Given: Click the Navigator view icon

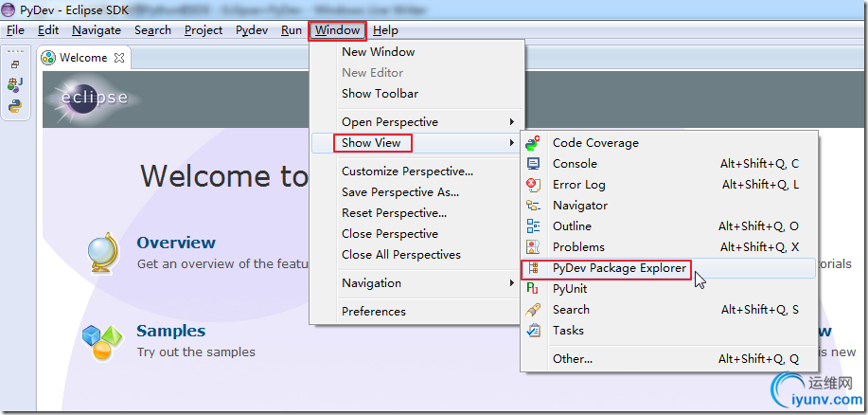Looking at the screenshot, I should point(533,206).
